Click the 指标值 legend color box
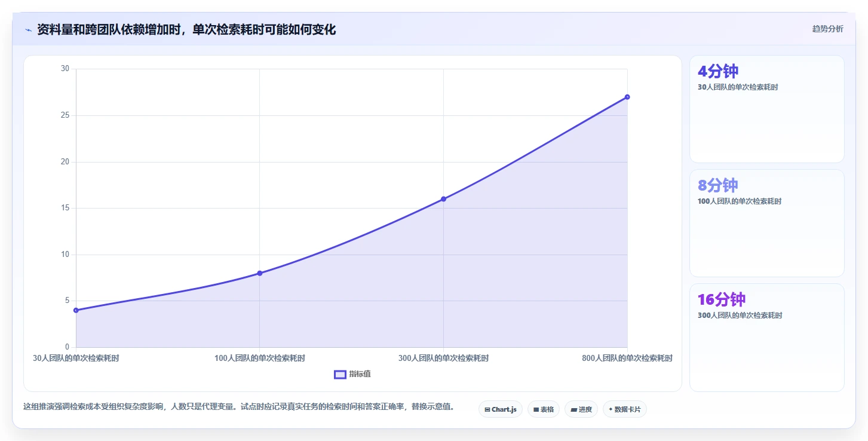Viewport: 868px width, 441px height. 340,374
